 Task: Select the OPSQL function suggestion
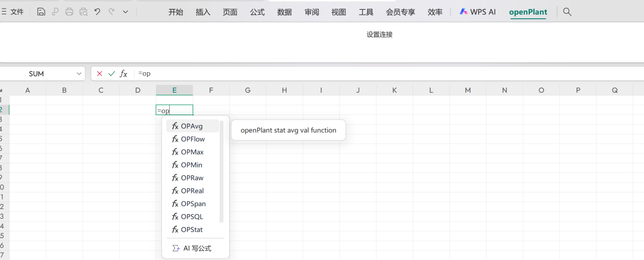coord(193,217)
